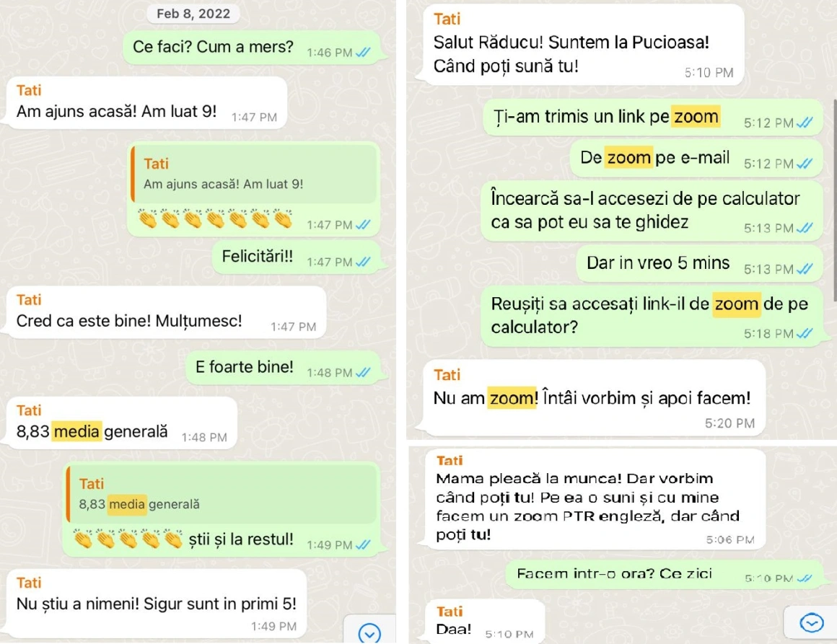Select the Feb 8, 2022 date label
This screenshot has height=644, width=837.
coord(193,13)
